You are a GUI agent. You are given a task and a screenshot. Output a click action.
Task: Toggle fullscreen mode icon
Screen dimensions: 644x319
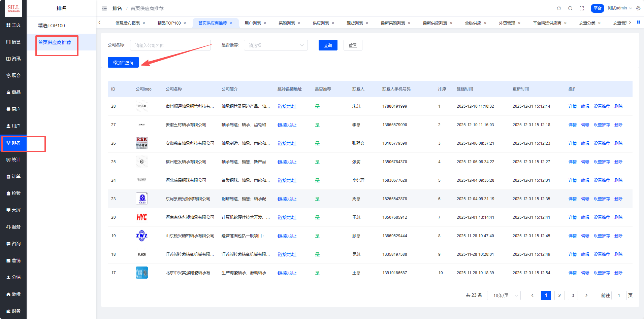point(582,8)
